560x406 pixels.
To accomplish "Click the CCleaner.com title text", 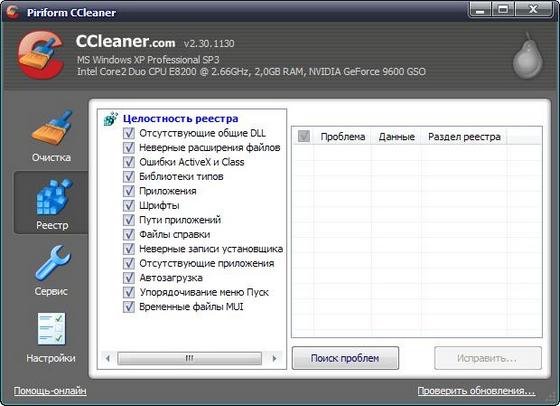I will click(125, 42).
